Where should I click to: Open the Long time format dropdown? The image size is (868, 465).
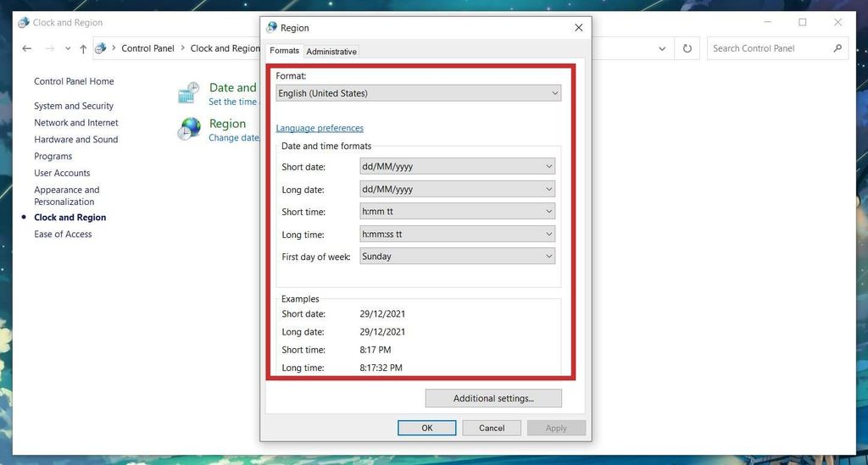457,234
